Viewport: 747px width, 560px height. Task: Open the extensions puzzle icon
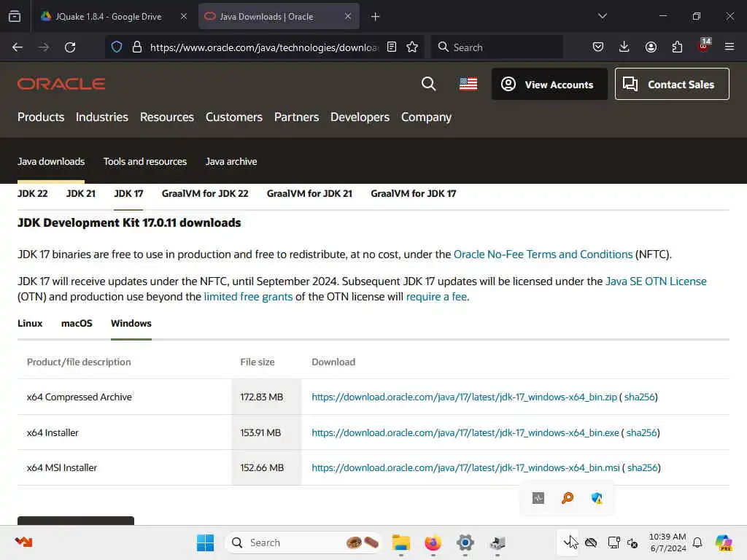point(677,47)
